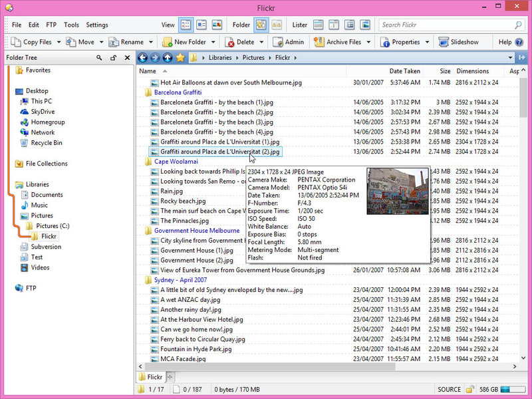Click the favorites star icon
This screenshot has width=532, height=399.
click(180, 58)
